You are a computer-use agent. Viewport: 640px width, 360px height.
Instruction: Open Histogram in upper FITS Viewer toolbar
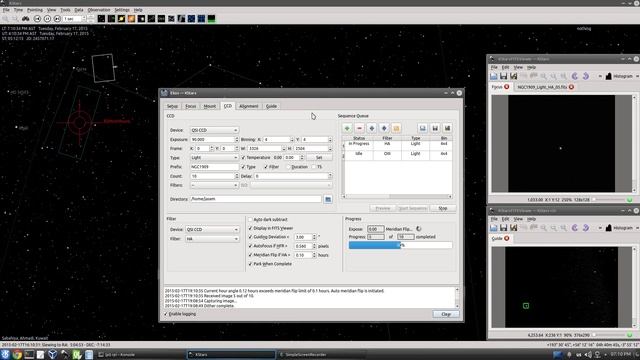click(x=619, y=76)
